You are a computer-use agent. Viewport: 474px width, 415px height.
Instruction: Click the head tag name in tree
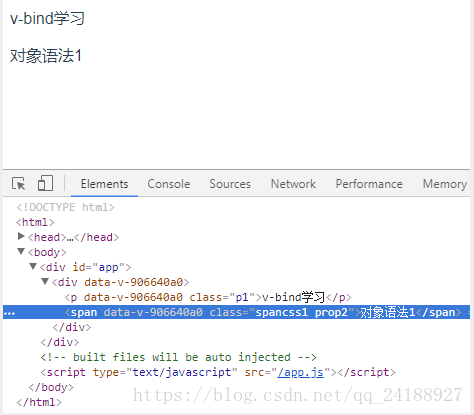click(x=47, y=237)
